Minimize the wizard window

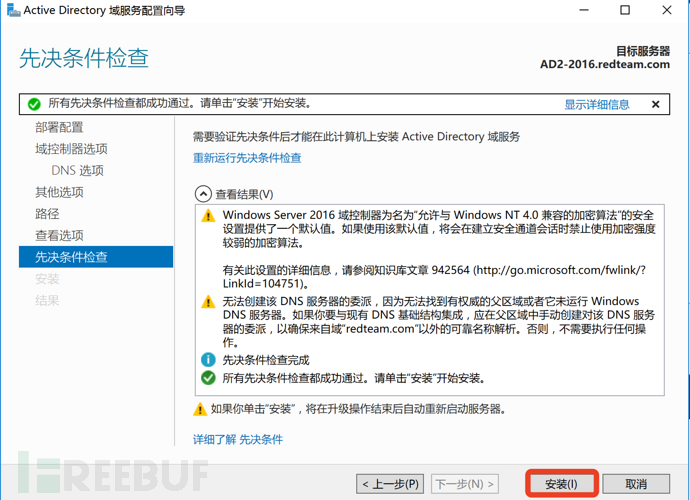coord(584,10)
